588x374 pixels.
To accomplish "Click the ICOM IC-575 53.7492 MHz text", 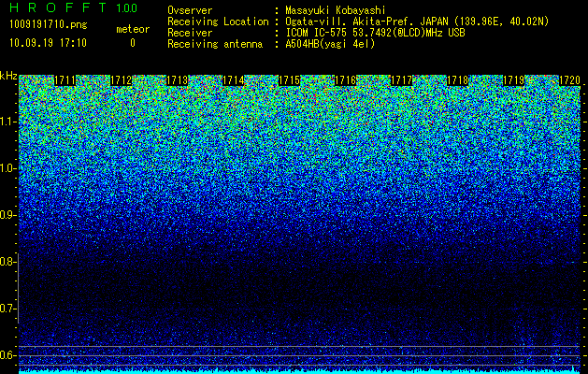I will click(375, 33).
